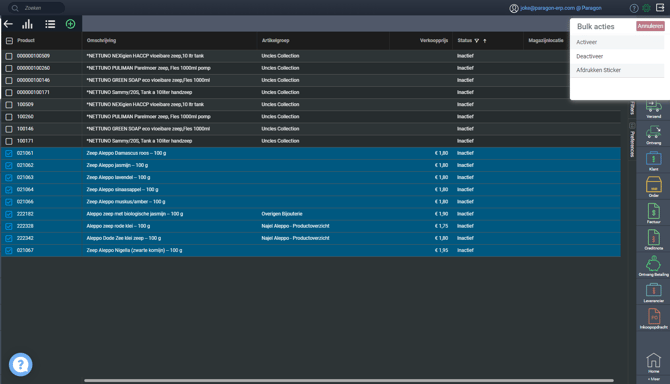Uncheck the box for product 021061
Screen dimensions: 670x384
point(9,153)
